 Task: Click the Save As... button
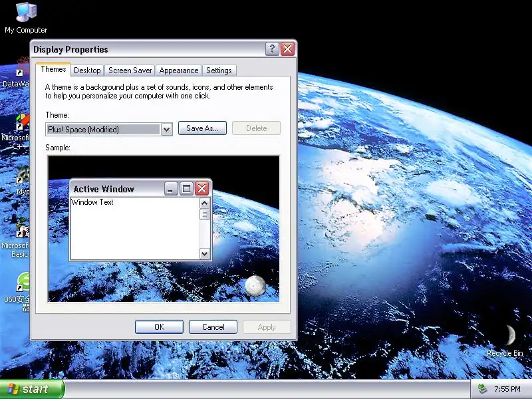(x=202, y=128)
